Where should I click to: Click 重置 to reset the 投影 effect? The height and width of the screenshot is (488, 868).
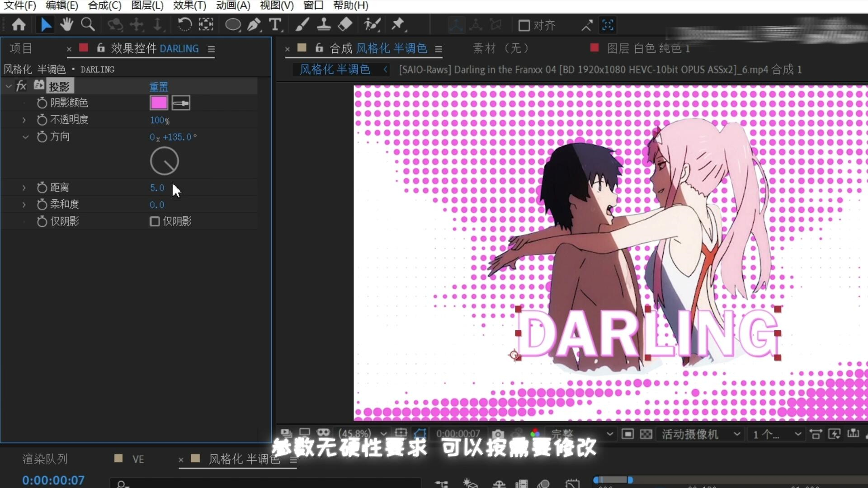click(159, 86)
